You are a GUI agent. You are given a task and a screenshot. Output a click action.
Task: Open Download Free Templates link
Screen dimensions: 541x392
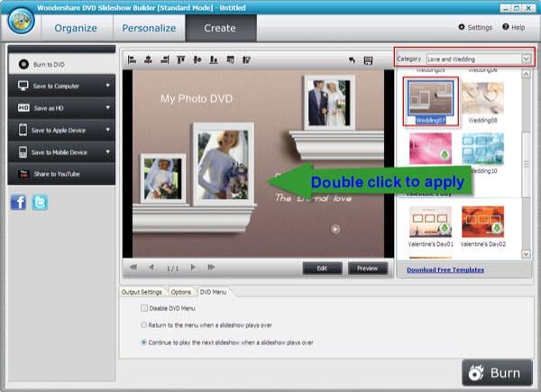tap(445, 270)
